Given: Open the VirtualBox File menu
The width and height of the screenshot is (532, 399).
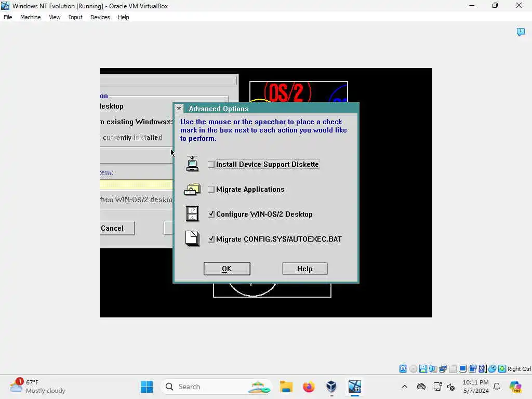Looking at the screenshot, I should click(x=8, y=17).
